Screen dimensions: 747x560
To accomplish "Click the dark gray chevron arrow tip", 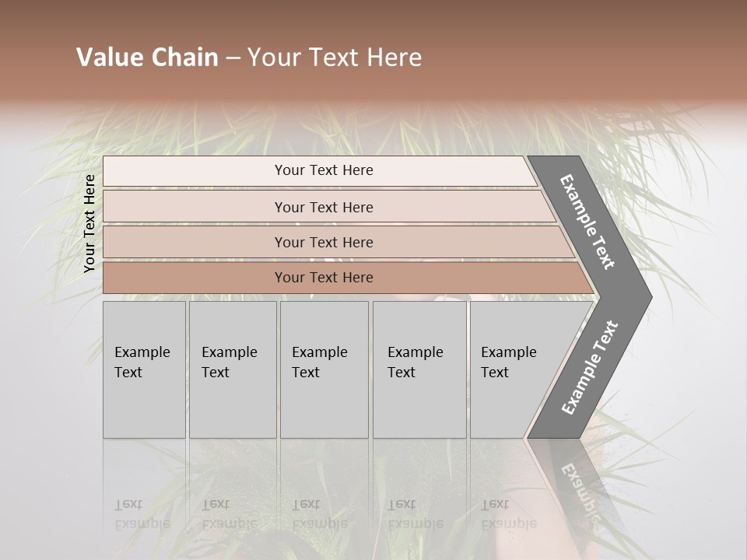I will 638,297.
